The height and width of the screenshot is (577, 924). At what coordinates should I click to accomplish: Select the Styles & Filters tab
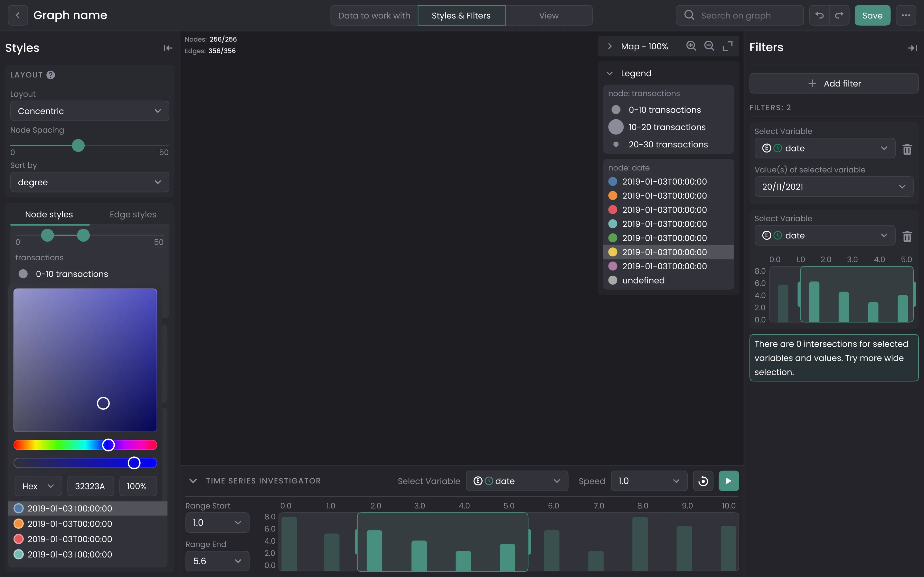[461, 15]
